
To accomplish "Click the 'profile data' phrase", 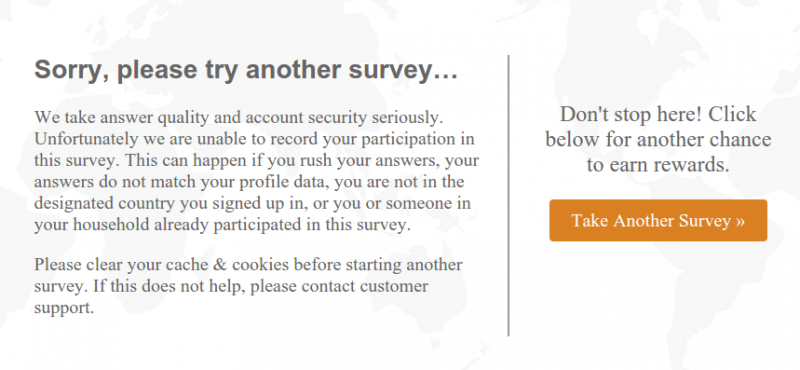I will click(x=283, y=182).
